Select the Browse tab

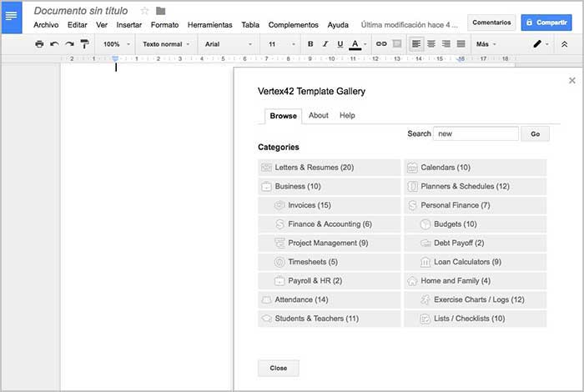click(283, 116)
